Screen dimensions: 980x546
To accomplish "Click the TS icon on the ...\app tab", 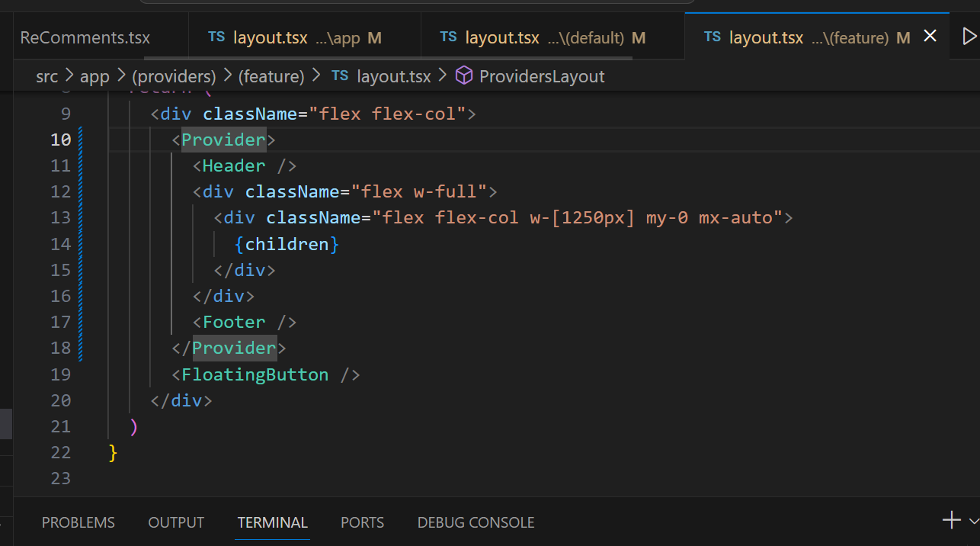I will tap(217, 37).
